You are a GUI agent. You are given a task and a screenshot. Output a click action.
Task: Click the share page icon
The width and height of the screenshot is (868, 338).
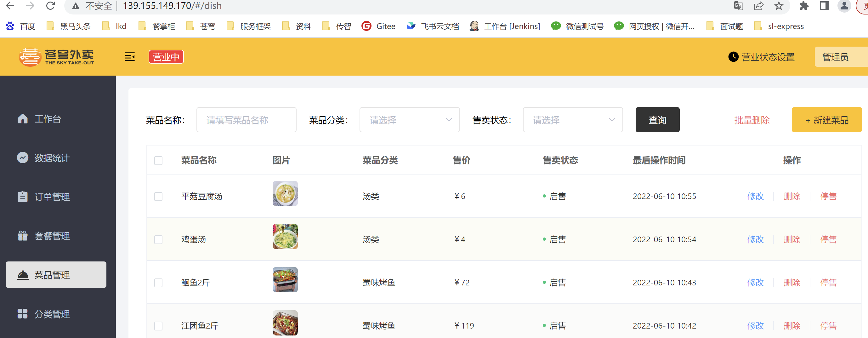pyautogui.click(x=758, y=6)
